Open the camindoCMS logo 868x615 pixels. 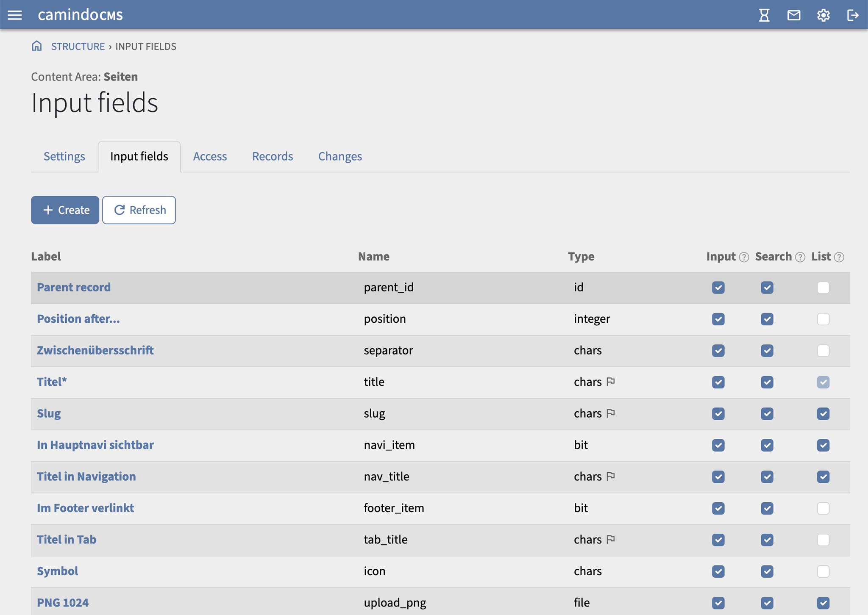tap(80, 15)
